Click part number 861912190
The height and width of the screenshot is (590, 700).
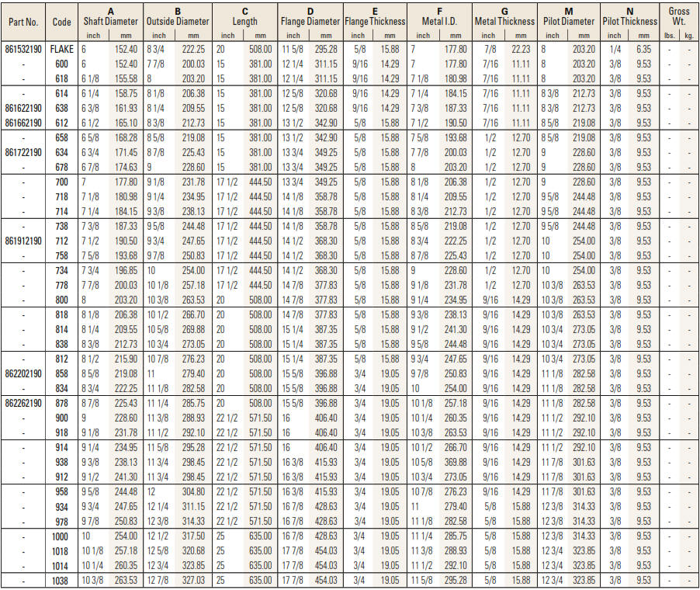pos(24,241)
